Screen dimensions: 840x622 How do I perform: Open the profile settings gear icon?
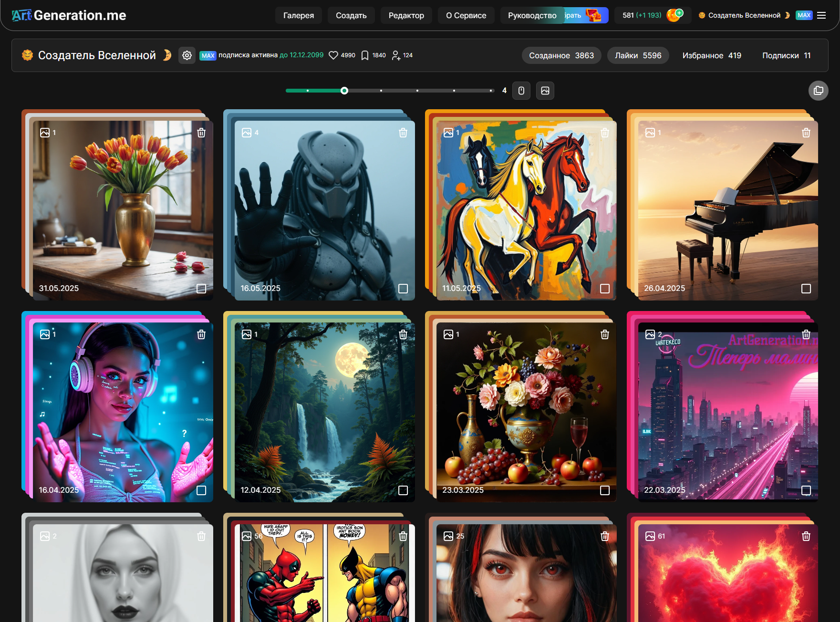[x=187, y=55]
